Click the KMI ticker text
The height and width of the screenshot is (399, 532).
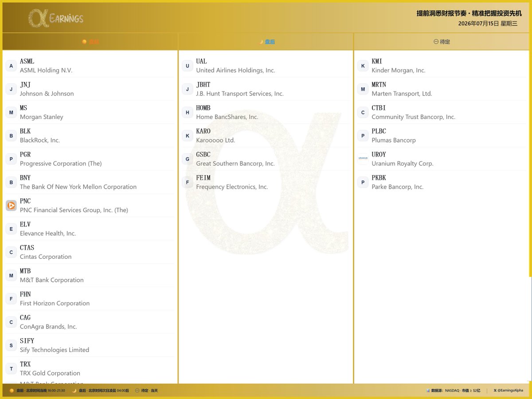(x=377, y=61)
